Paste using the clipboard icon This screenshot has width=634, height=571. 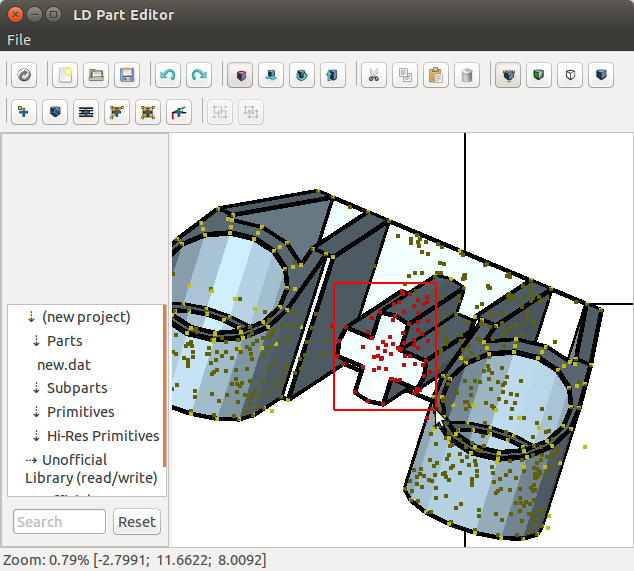point(435,75)
